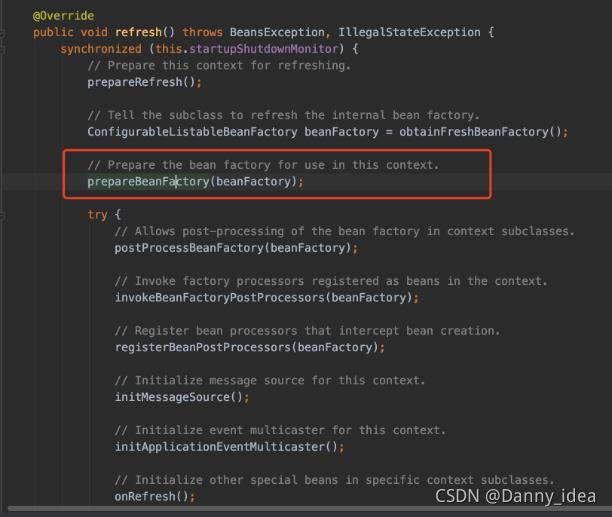Click the initMessageSource() call
This screenshot has height=517, width=612.
[179, 397]
